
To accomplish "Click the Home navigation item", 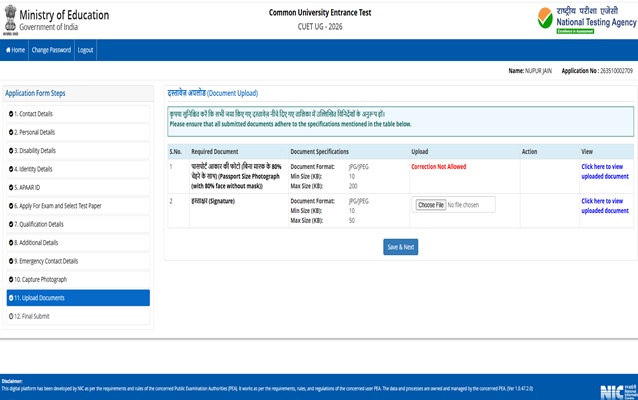I will click(15, 50).
